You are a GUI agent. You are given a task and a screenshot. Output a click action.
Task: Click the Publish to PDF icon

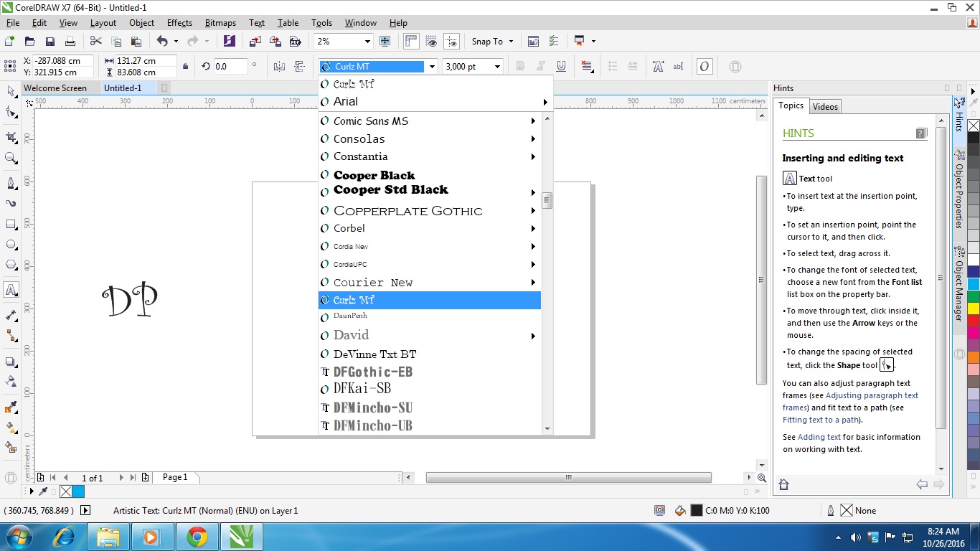pos(296,42)
